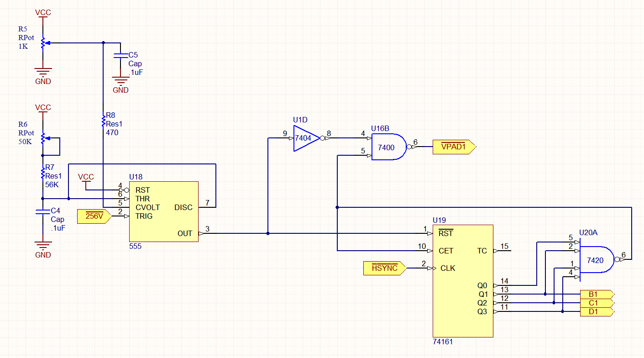Select the C4 capacitor symbol

(x=43, y=212)
